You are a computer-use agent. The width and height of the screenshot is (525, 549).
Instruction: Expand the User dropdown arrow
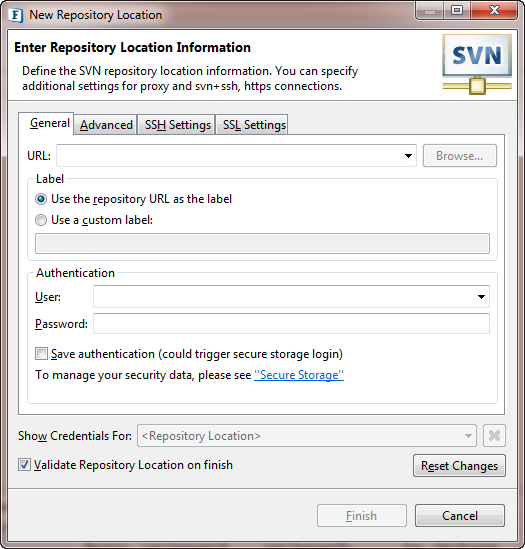[x=481, y=297]
